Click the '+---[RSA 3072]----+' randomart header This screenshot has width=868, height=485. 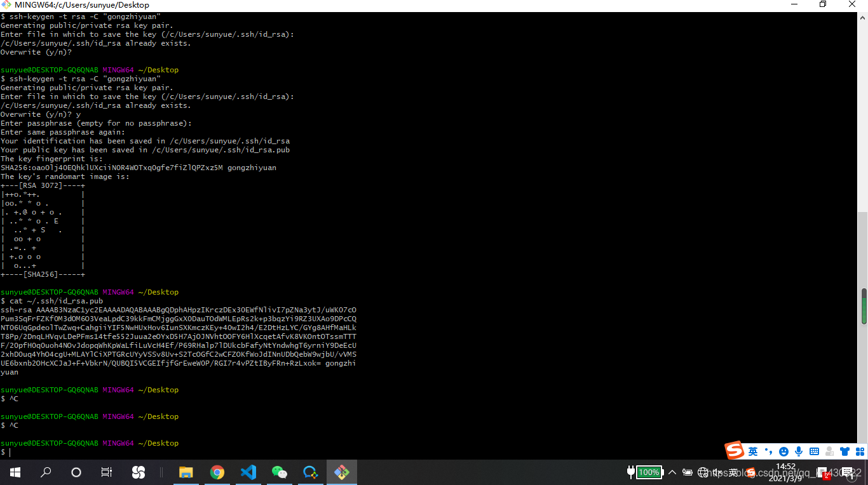43,185
